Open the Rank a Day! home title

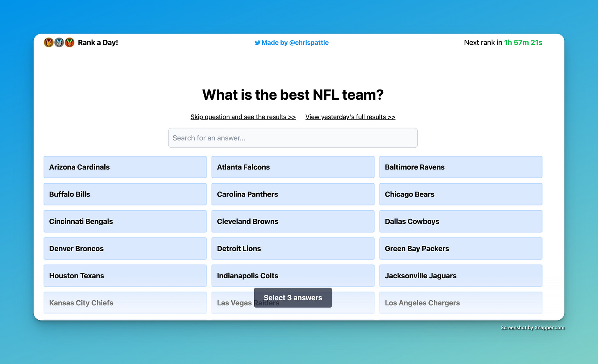coord(98,43)
